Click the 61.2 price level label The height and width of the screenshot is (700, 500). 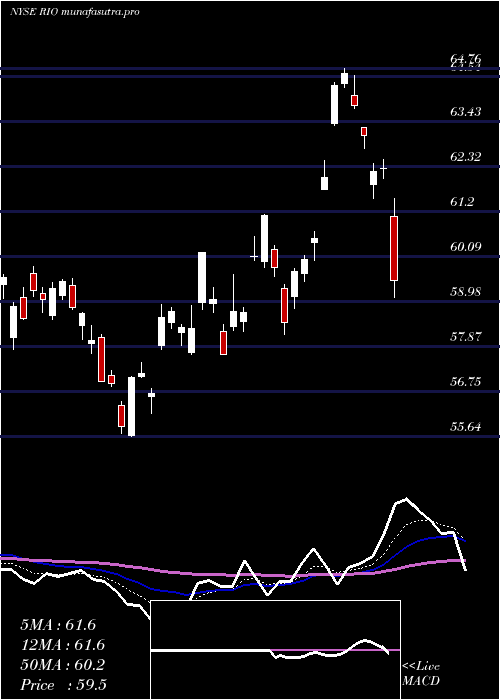point(462,201)
